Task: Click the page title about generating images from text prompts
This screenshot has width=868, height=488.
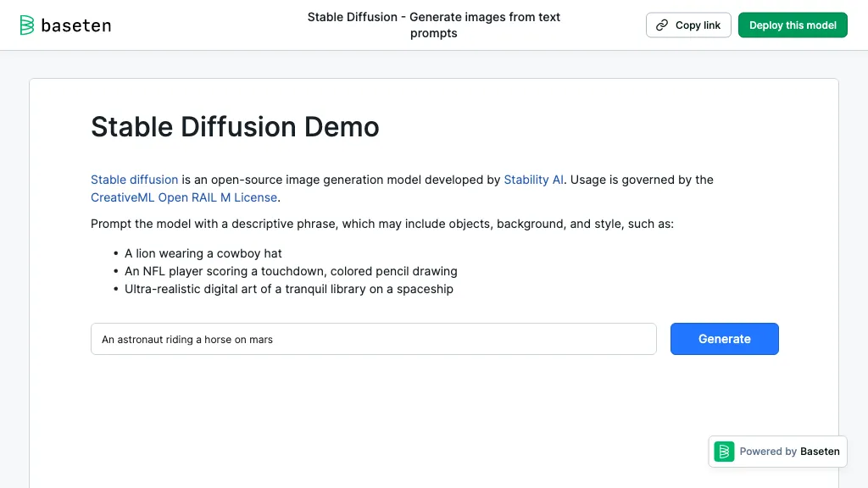Action: pyautogui.click(x=433, y=25)
